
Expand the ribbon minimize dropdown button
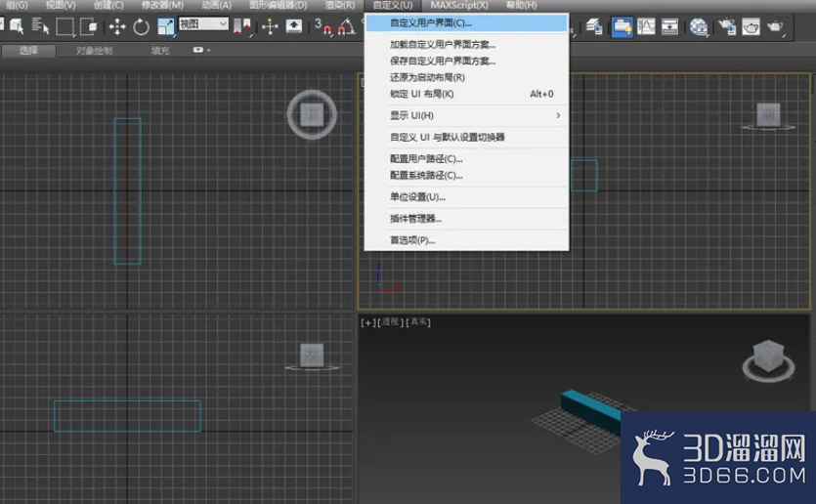[x=201, y=50]
